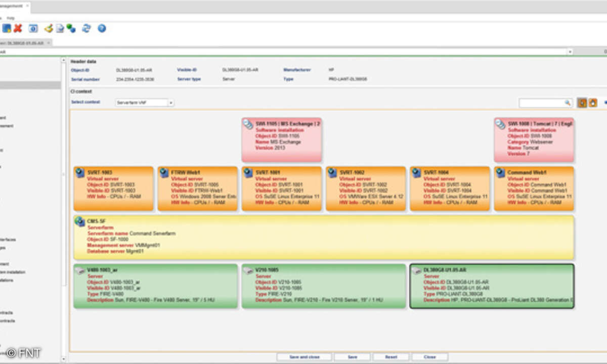Select the CMS-SF serverfarm card title
Screen dimensions: 607x364
[x=96, y=221]
